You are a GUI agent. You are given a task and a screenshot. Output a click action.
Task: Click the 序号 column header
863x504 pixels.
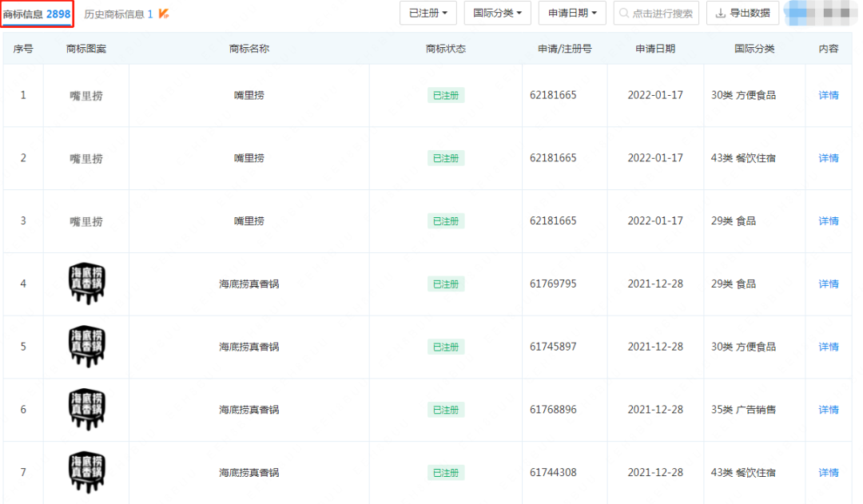pos(23,49)
